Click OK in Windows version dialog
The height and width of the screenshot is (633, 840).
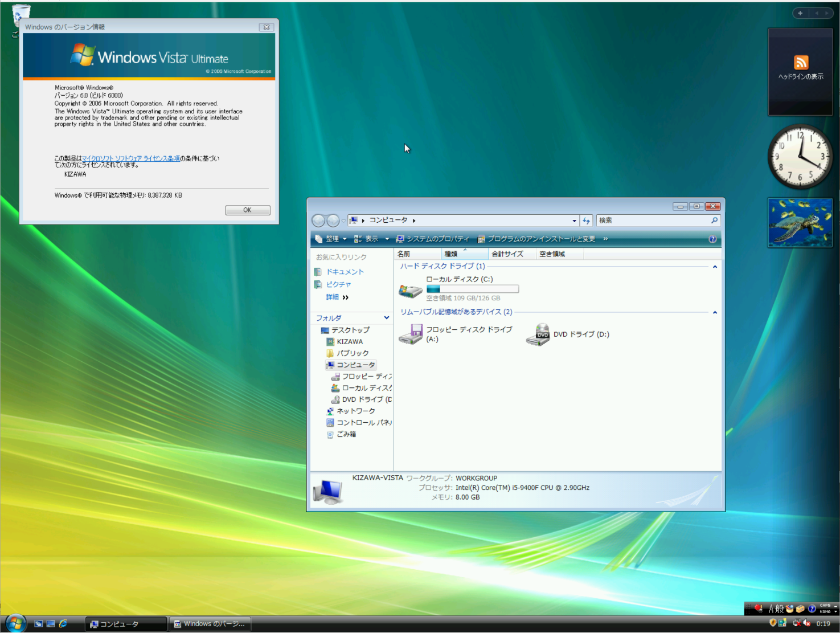(x=248, y=210)
